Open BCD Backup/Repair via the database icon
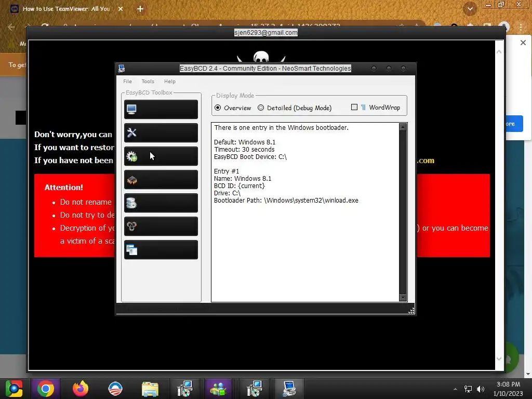This screenshot has width=532, height=399. [161, 203]
